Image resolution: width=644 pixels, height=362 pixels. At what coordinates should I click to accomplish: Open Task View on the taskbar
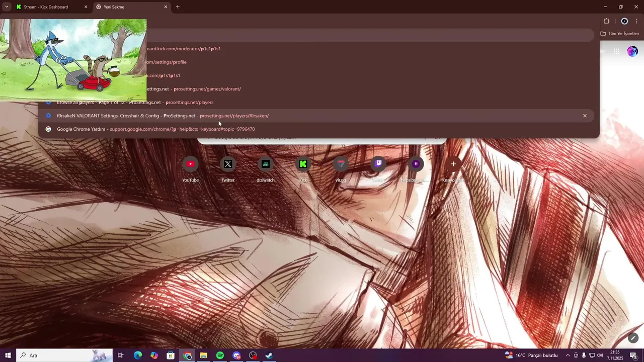[x=121, y=355]
